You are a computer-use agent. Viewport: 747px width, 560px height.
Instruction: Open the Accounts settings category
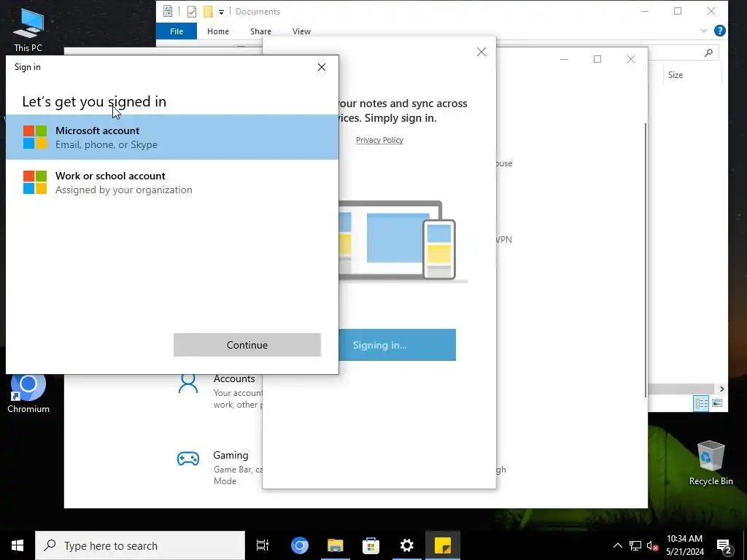point(219,392)
